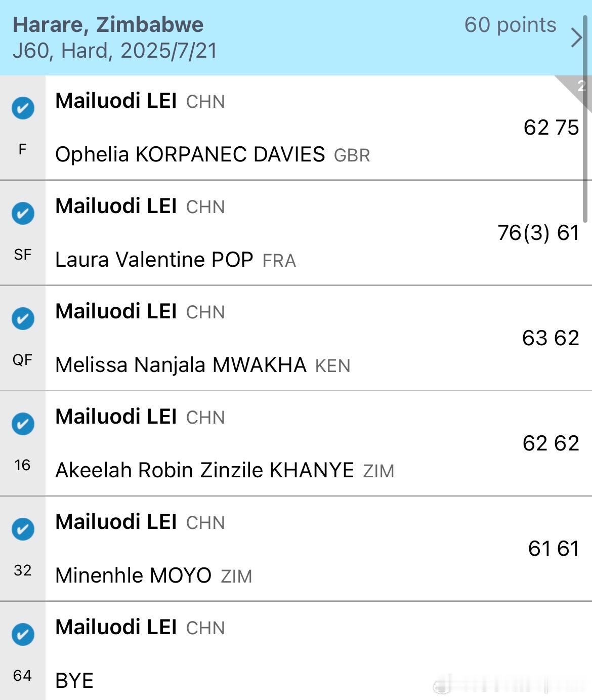Tap the final score 62 75
The image size is (592, 700).
pyautogui.click(x=551, y=128)
